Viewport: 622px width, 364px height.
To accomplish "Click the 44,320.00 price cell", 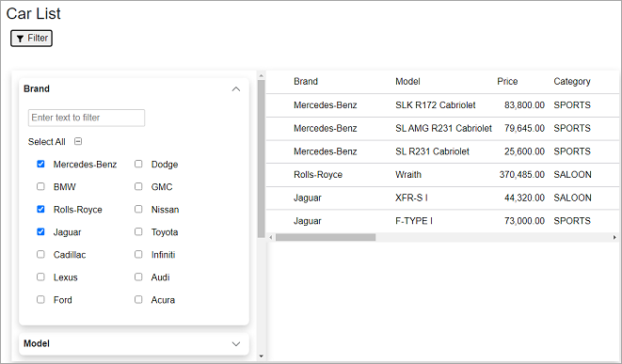I will tap(524, 198).
